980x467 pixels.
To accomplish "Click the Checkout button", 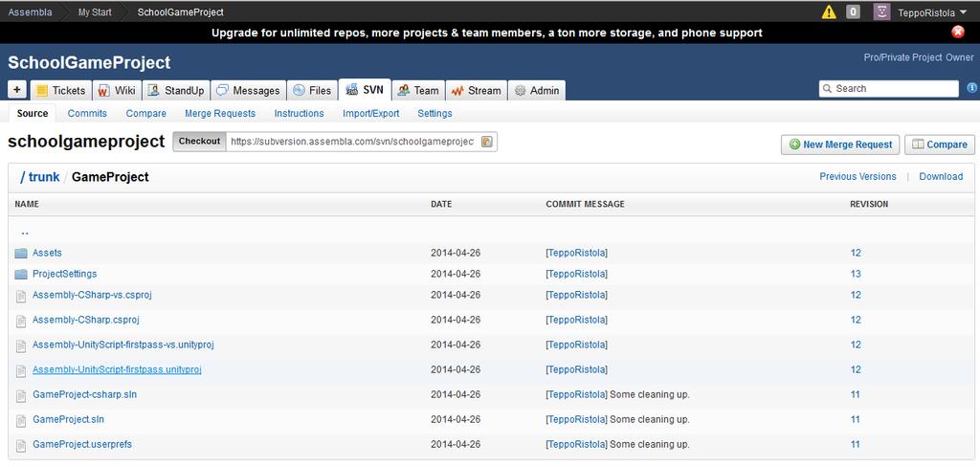I will [200, 142].
